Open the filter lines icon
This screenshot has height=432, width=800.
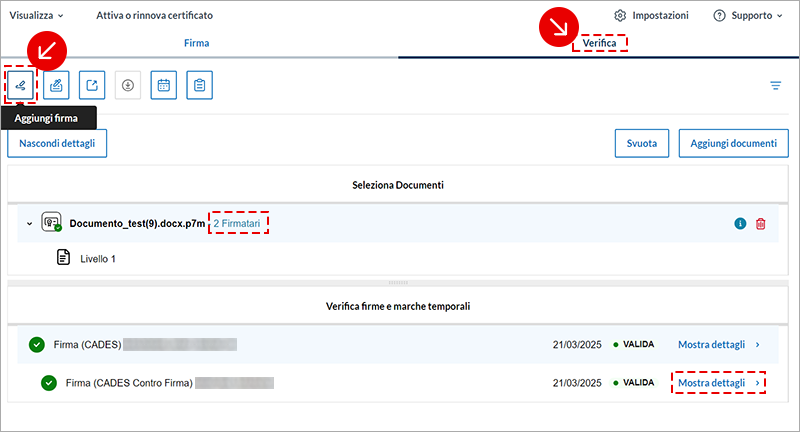(x=775, y=86)
